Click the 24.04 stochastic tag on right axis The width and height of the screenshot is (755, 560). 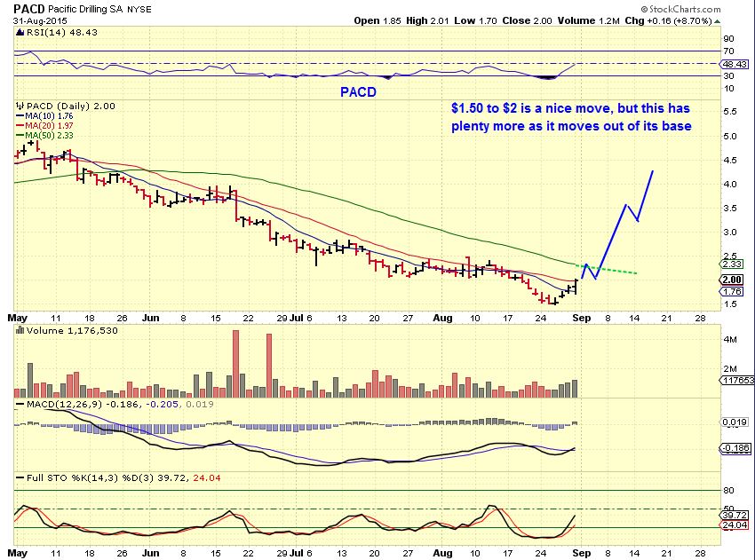(735, 525)
